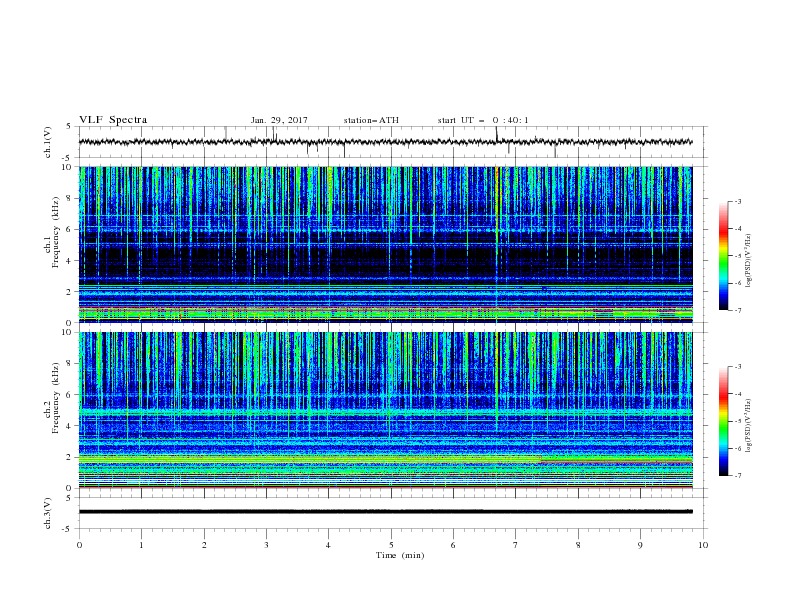Click time axis tick label "2"
792x612 pixels.
204,545
